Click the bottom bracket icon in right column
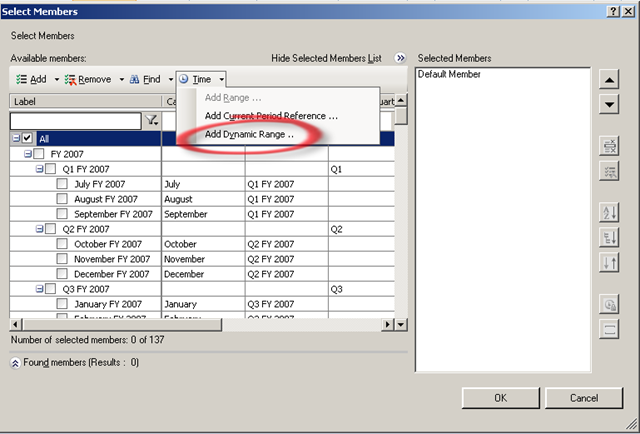The image size is (640, 434). [609, 329]
